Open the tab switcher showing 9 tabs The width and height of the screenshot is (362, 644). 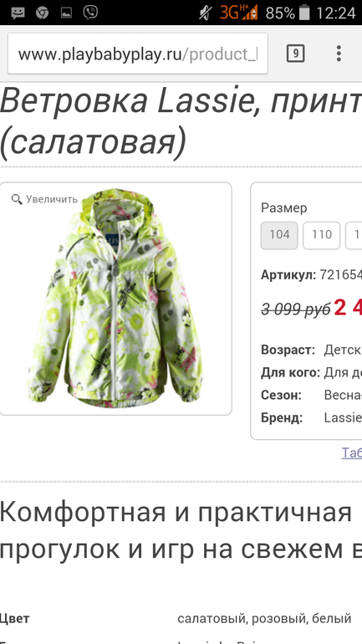click(x=295, y=54)
